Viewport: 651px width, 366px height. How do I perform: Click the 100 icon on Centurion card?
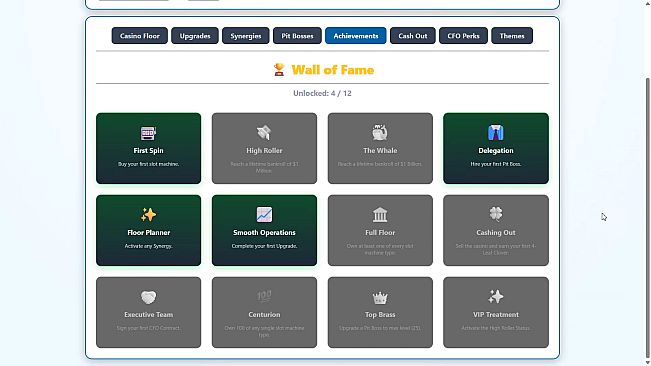[x=264, y=296]
